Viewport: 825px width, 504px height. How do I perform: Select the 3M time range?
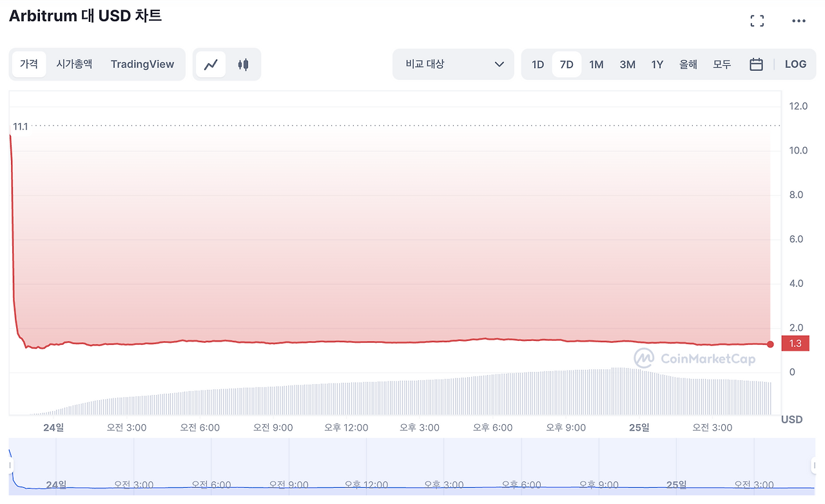627,64
